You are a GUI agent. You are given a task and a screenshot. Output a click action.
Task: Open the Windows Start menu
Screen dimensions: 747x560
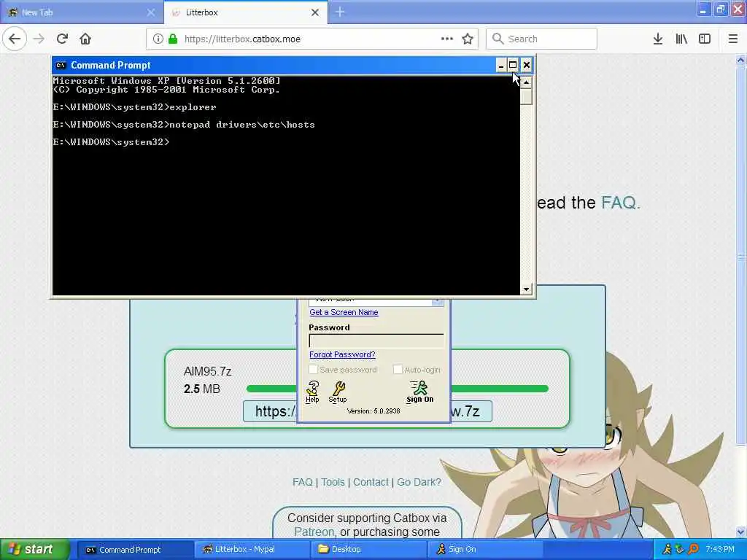pyautogui.click(x=34, y=550)
